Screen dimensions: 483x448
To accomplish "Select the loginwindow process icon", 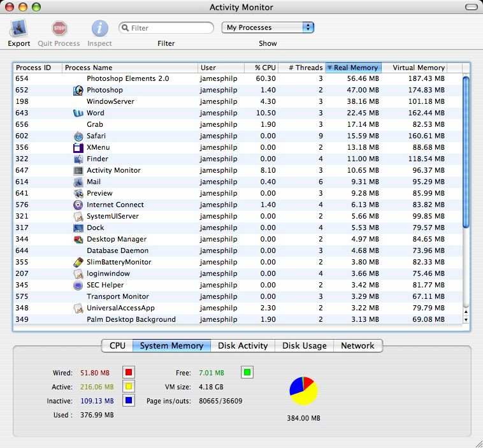I will pyautogui.click(x=78, y=273).
